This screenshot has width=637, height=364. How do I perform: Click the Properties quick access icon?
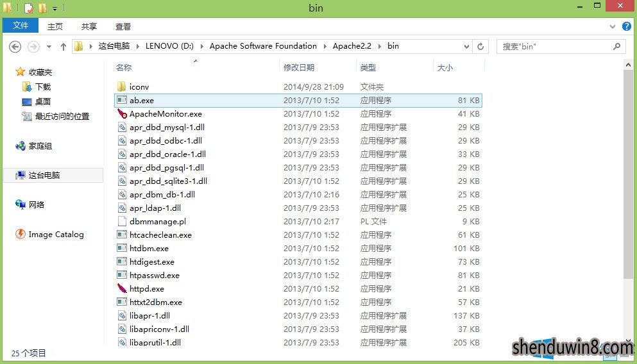pos(28,8)
